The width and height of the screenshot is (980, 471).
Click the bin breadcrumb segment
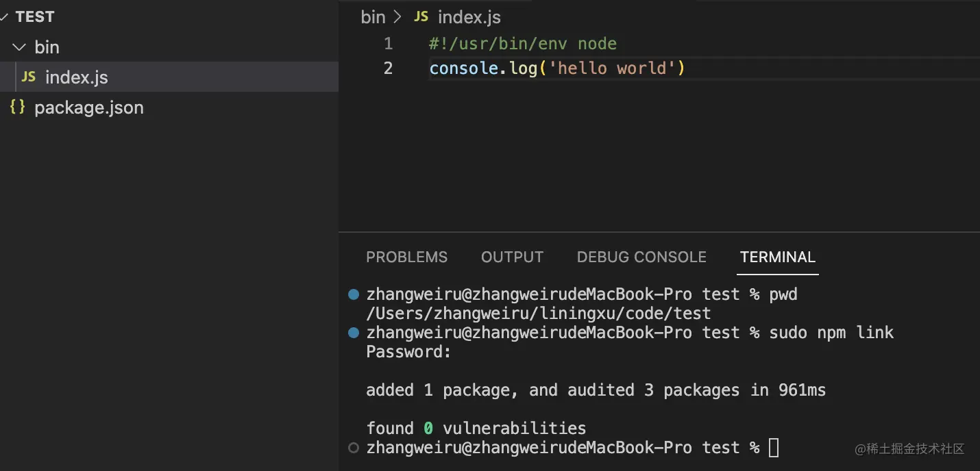[x=373, y=17]
